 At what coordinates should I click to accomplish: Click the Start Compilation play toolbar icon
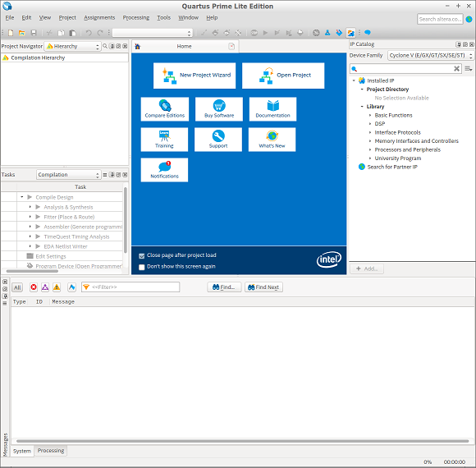[265, 33]
